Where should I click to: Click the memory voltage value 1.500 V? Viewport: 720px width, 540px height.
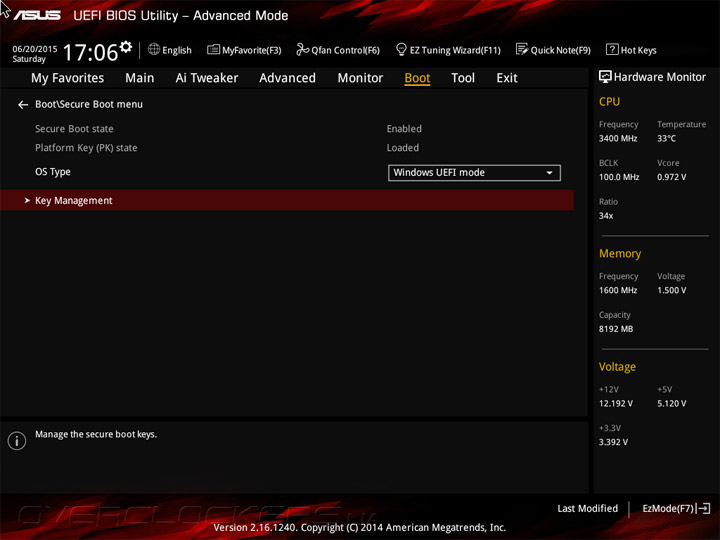pos(671,290)
